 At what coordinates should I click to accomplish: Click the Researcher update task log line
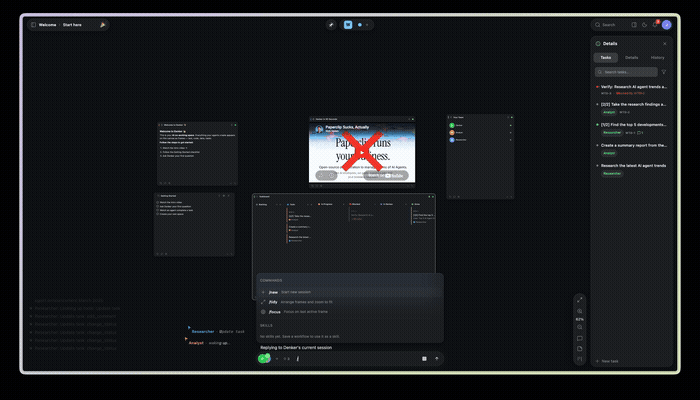pyautogui.click(x=218, y=332)
